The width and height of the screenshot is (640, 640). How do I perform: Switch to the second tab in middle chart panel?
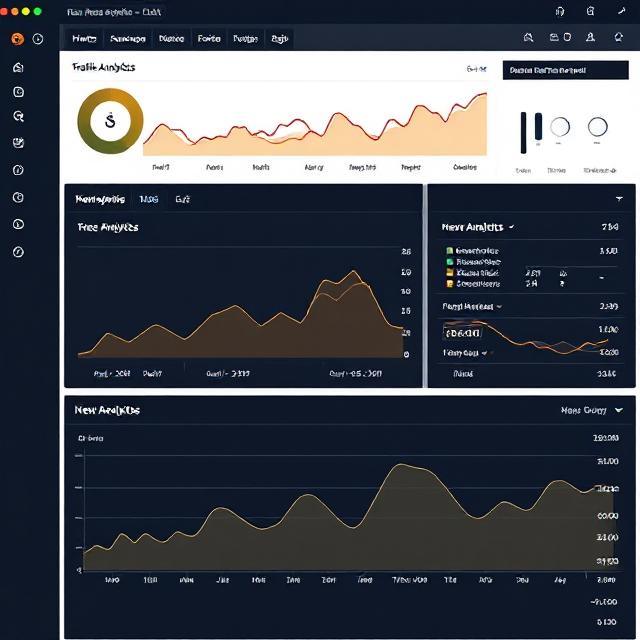149,199
